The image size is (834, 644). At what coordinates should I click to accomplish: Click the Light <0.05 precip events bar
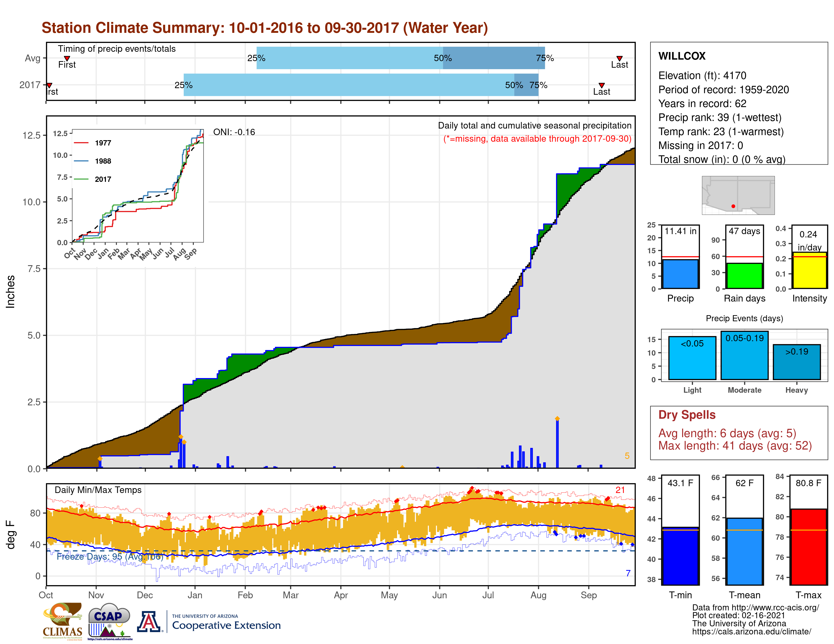[692, 358]
